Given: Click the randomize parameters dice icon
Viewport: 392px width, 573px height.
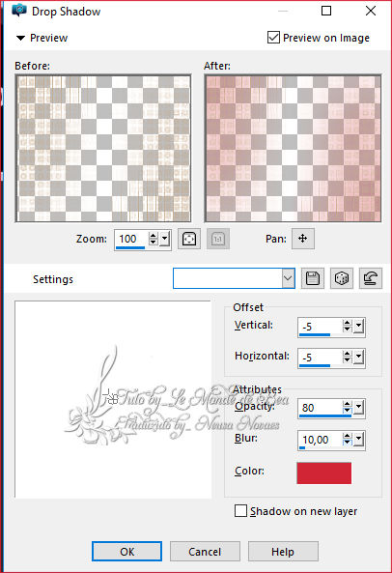Looking at the screenshot, I should pyautogui.click(x=342, y=278).
